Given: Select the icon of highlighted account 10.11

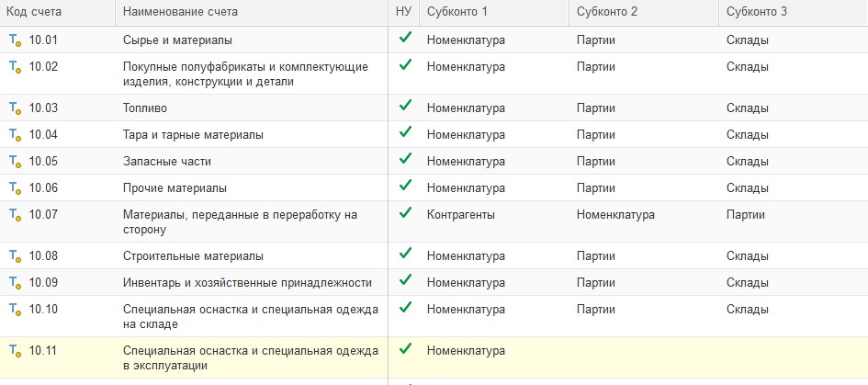Looking at the screenshot, I should coord(15,351).
